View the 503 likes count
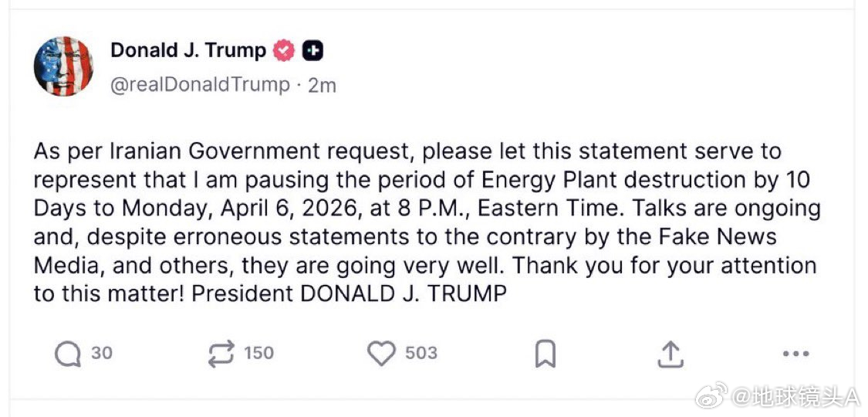868x417 pixels. (x=421, y=354)
